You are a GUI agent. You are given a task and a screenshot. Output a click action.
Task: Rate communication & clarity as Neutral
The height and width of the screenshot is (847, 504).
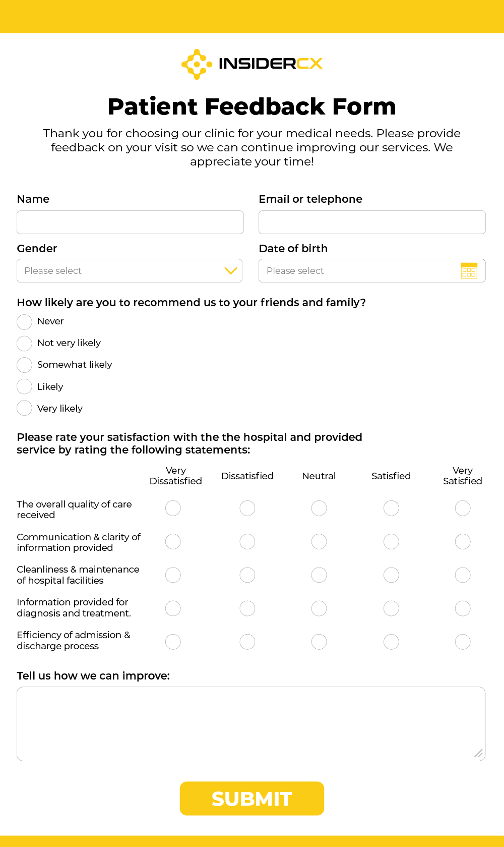pos(319,542)
